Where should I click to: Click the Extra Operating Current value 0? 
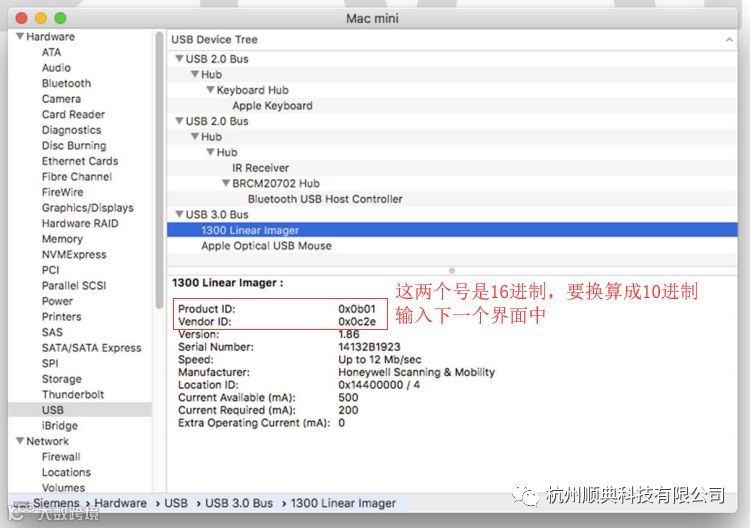tap(342, 423)
